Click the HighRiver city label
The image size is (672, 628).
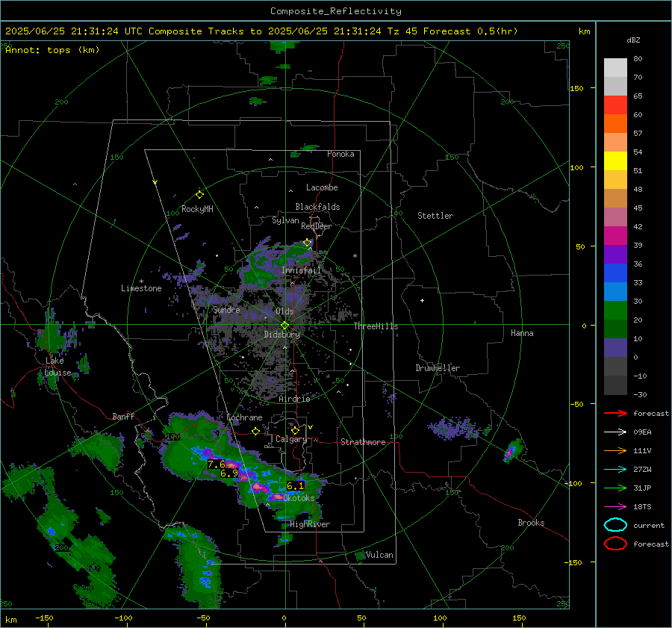point(310,525)
